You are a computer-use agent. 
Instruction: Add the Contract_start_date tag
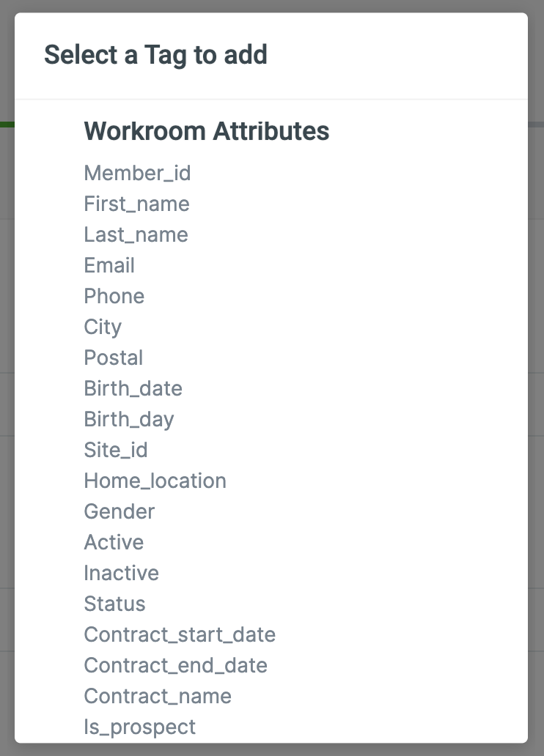tap(180, 634)
